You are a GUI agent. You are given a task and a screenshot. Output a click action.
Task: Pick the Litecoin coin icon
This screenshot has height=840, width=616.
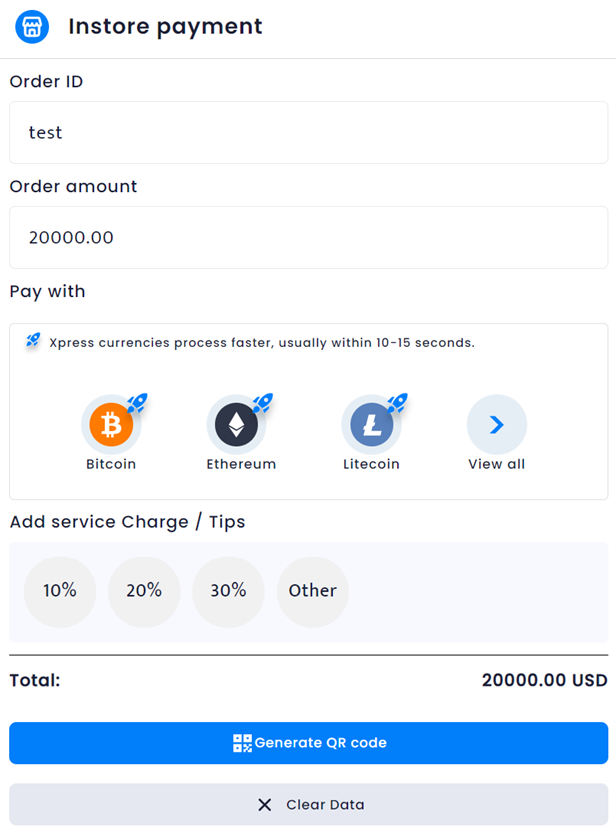tap(371, 425)
